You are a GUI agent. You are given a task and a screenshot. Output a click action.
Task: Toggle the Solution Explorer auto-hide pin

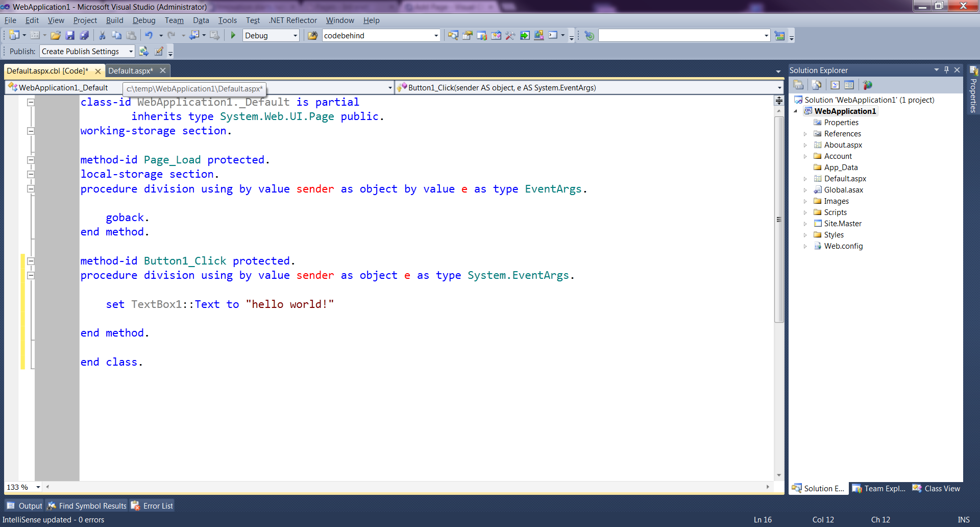(x=946, y=70)
